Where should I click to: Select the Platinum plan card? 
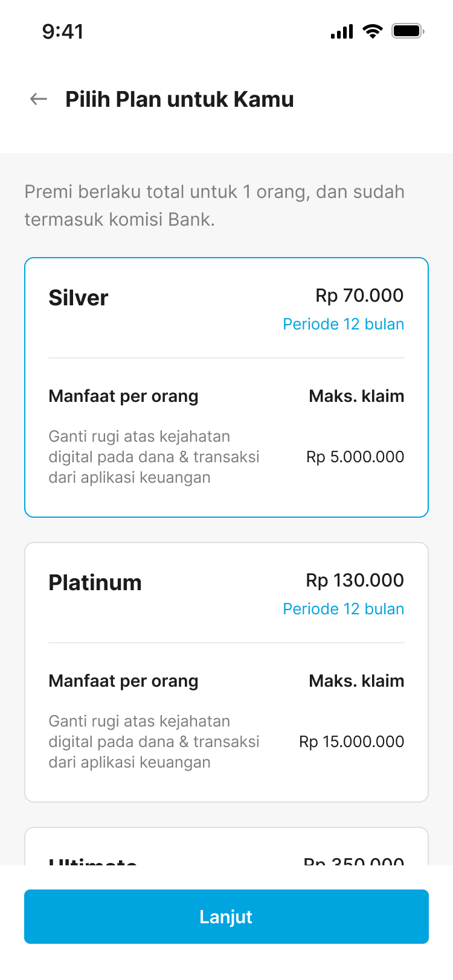[226, 672]
